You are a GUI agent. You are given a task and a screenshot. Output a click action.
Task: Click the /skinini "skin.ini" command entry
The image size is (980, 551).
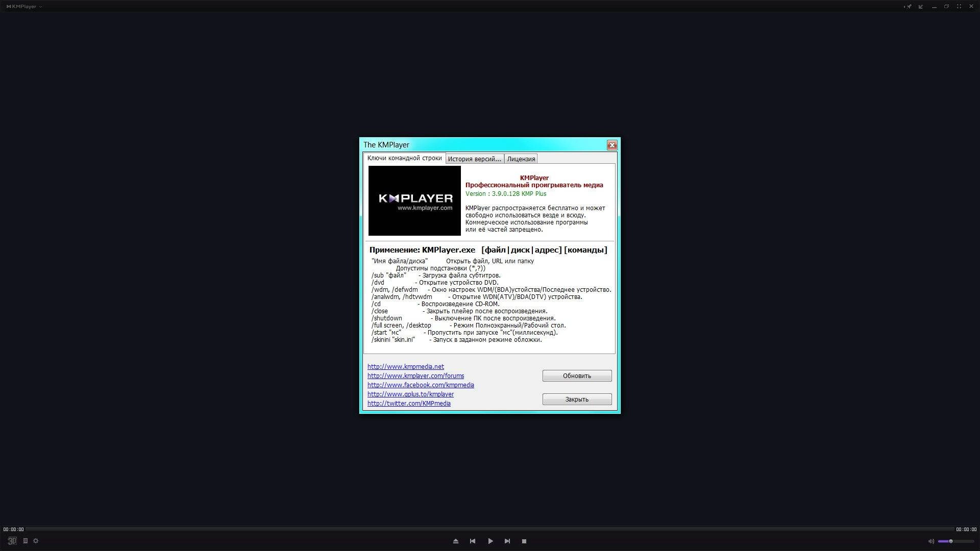[x=457, y=340]
